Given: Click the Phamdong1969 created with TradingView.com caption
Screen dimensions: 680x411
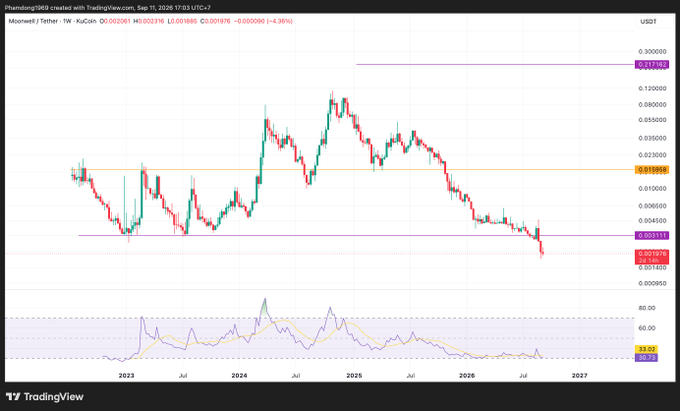Looking at the screenshot, I should coord(108,8).
